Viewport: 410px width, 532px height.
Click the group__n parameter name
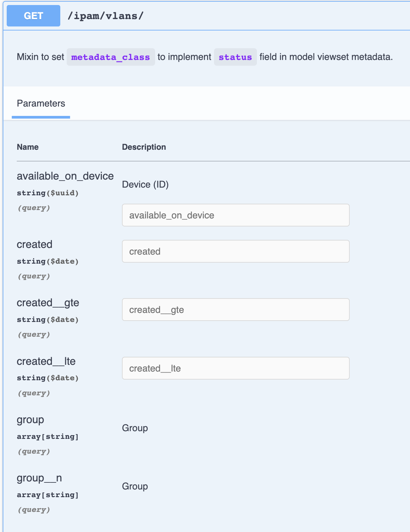[39, 478]
